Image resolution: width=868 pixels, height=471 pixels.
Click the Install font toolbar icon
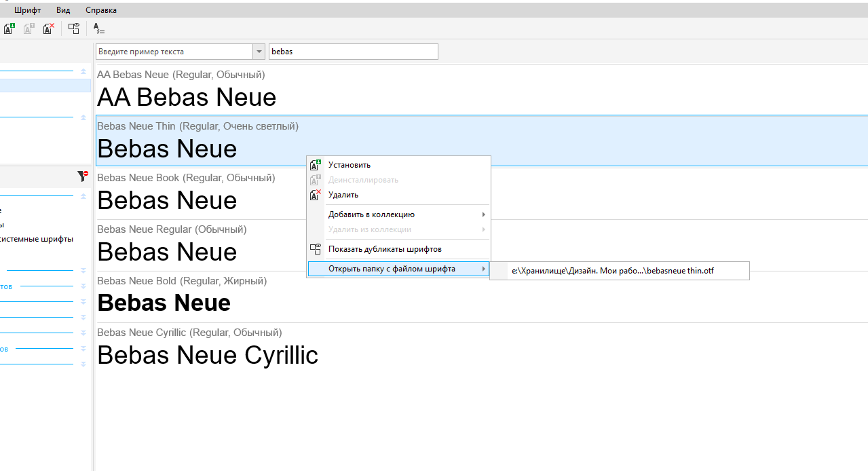point(10,29)
